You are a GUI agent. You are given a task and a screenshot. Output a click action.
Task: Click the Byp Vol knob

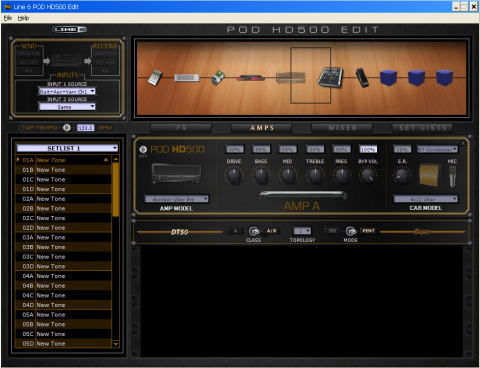coord(368,175)
